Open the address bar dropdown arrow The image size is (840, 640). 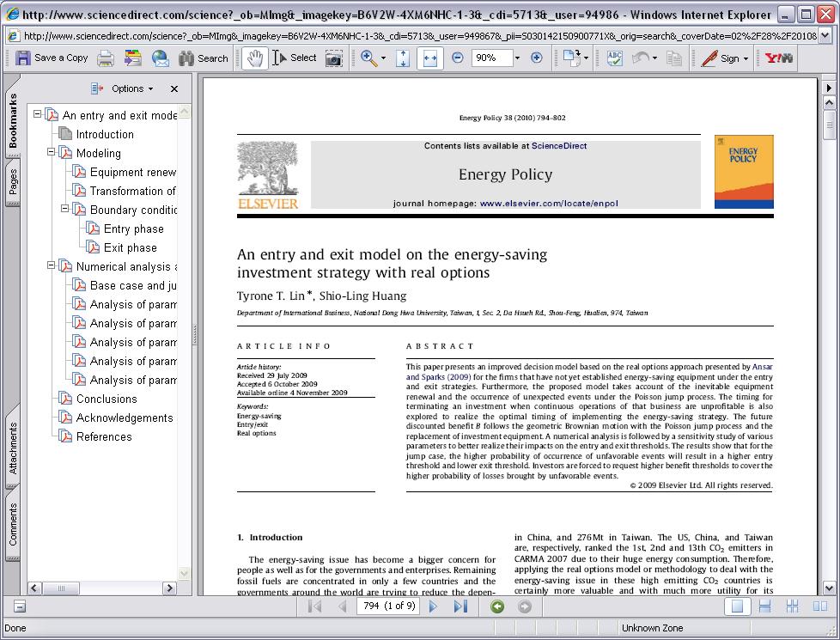coord(825,36)
